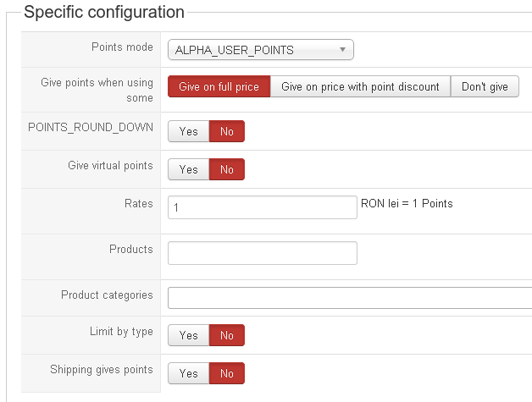Click the Product categories field
This screenshot has height=402, width=532.
(x=349, y=298)
